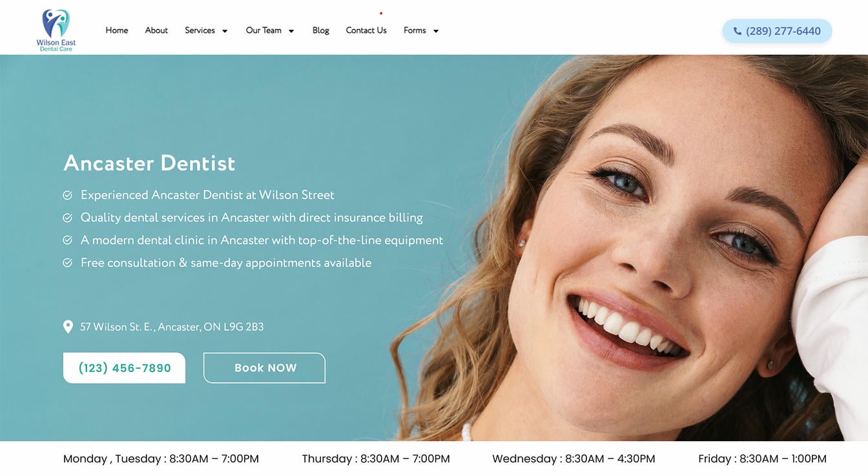868x476 pixels.
Task: Open the Home menu item
Action: (x=117, y=30)
